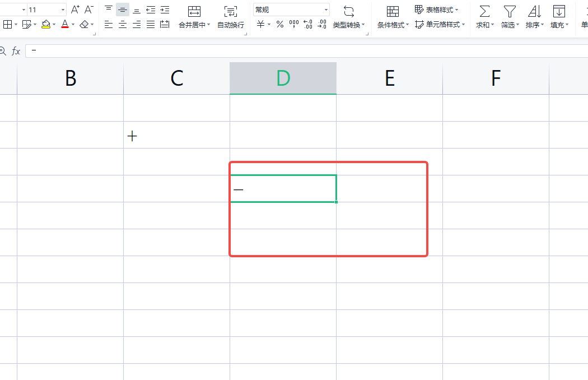The height and width of the screenshot is (380, 588).
Task: Click the decrease font size icon
Action: [88, 10]
